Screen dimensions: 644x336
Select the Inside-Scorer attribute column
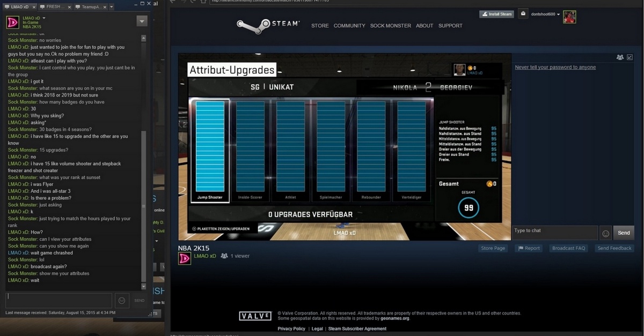pos(250,150)
